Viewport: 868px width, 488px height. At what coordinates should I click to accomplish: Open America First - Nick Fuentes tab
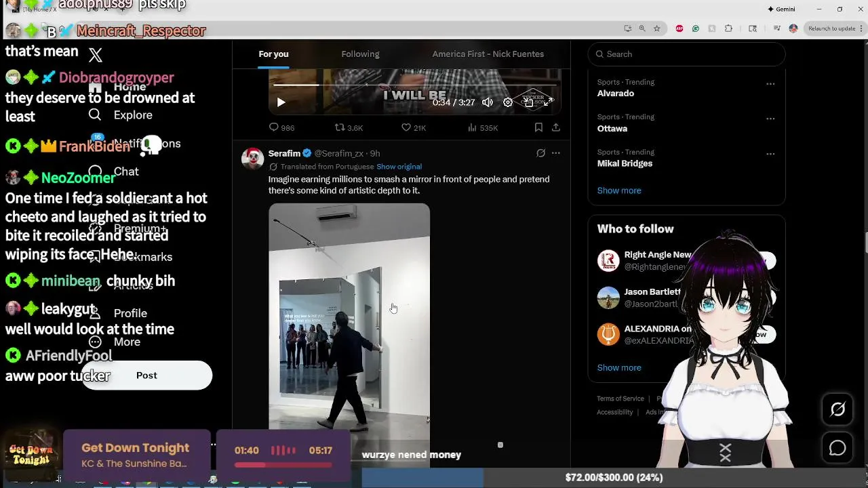(488, 54)
